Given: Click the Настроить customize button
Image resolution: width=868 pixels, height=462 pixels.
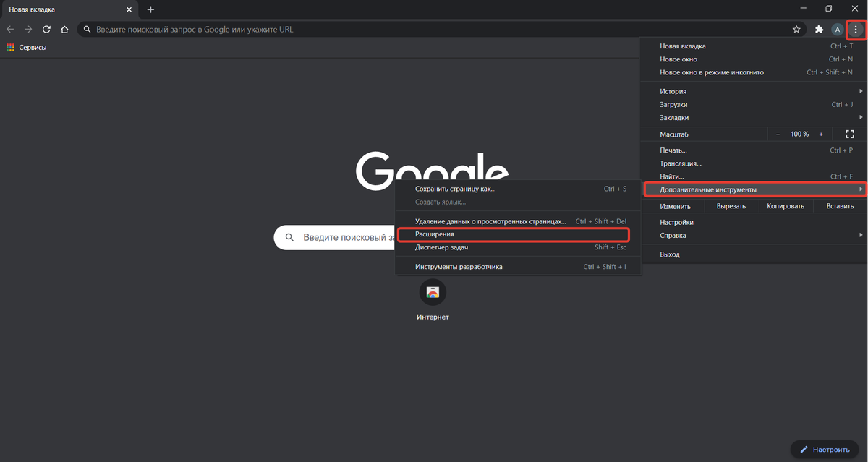Looking at the screenshot, I should 824,449.
